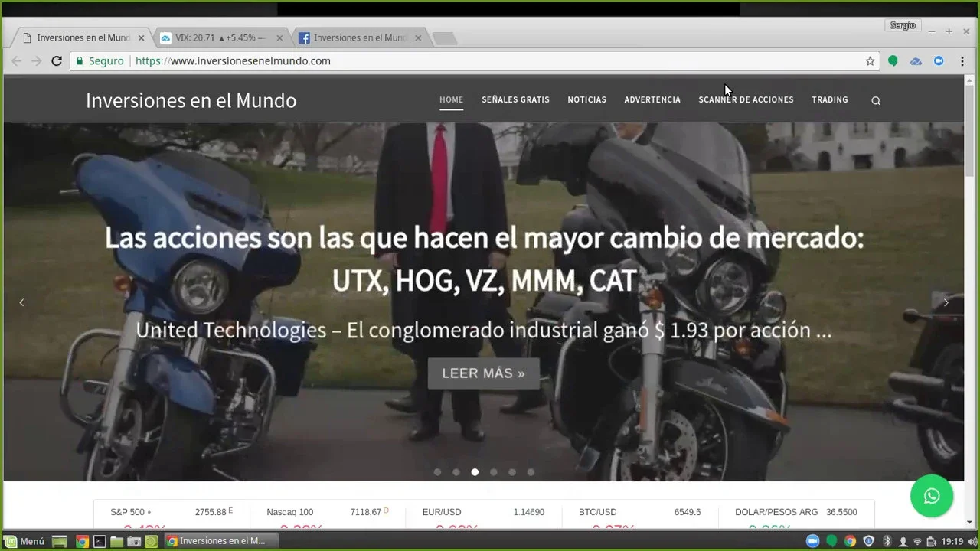Open the Señales Gratis menu item
This screenshot has height=551, width=980.
pyautogui.click(x=515, y=99)
